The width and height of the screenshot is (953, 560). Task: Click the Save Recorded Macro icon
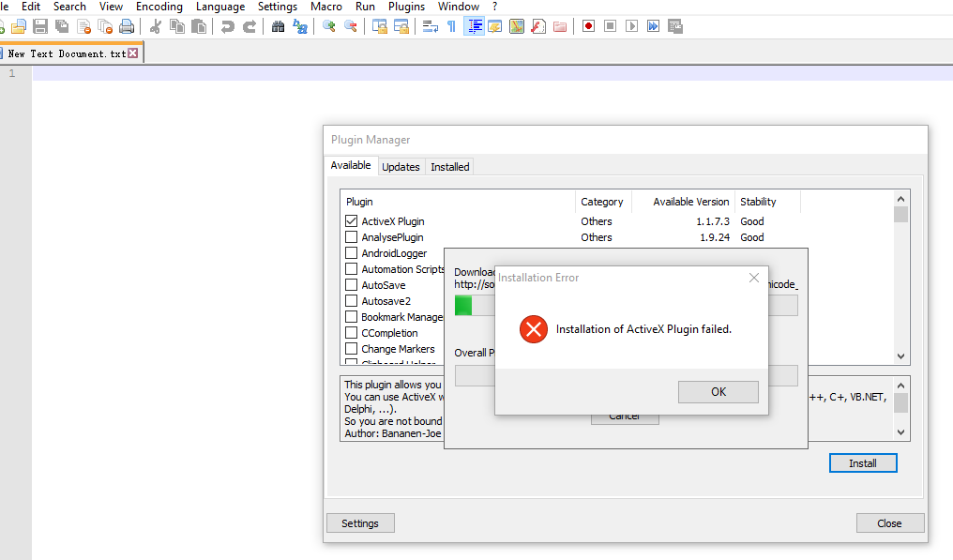675,27
